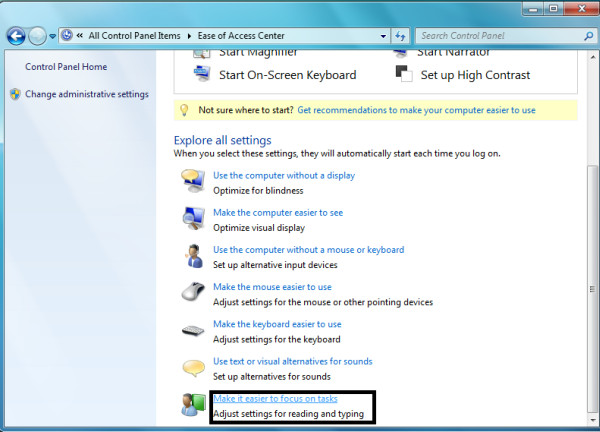
Task: Click 'Adjust settings for reading and typing' text
Action: coord(288,414)
